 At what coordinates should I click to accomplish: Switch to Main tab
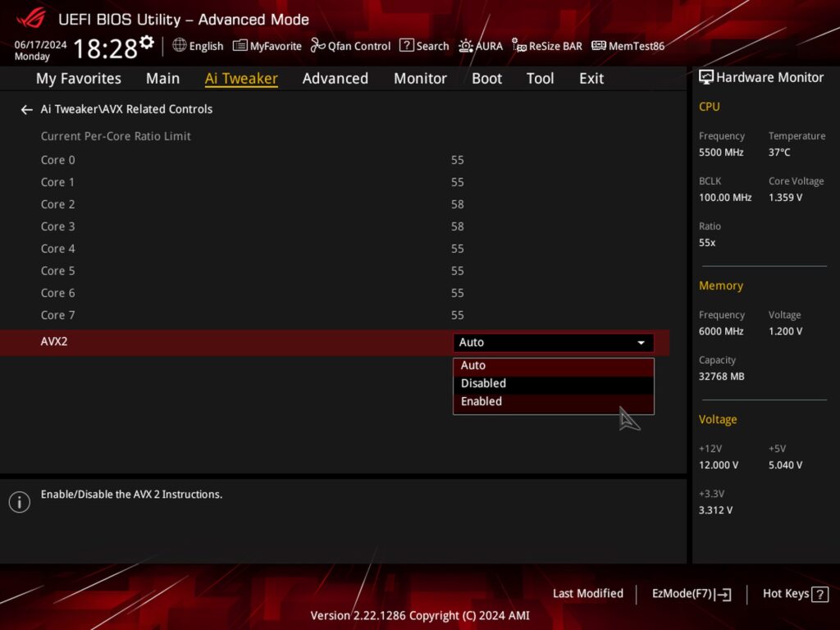pyautogui.click(x=163, y=79)
